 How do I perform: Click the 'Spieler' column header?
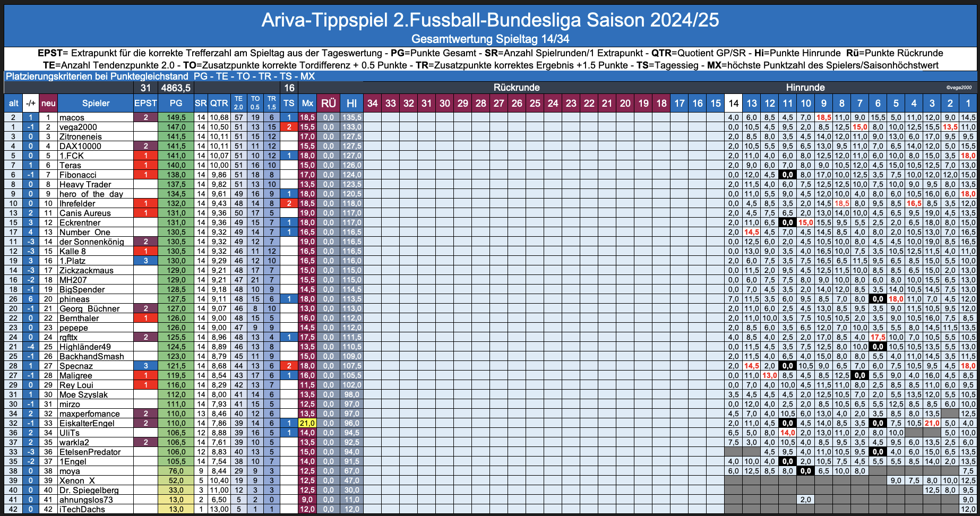pyautogui.click(x=96, y=103)
